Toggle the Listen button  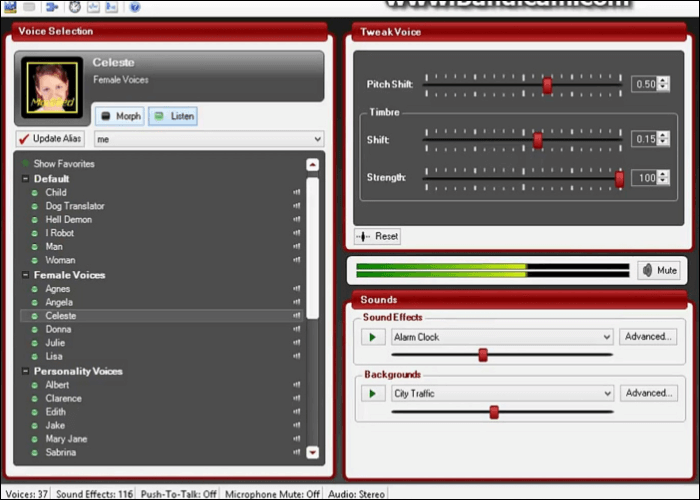pyautogui.click(x=173, y=117)
